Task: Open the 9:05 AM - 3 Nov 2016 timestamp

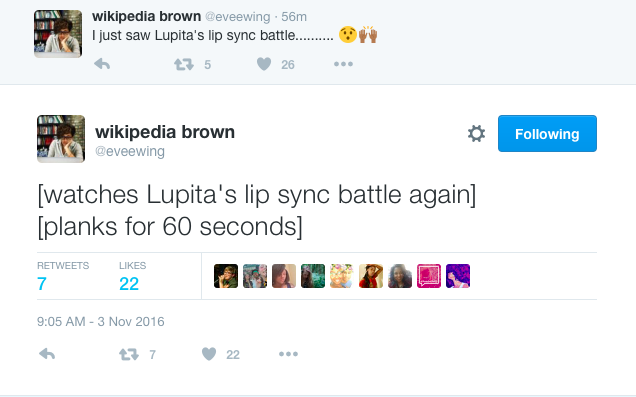Action: [x=101, y=322]
